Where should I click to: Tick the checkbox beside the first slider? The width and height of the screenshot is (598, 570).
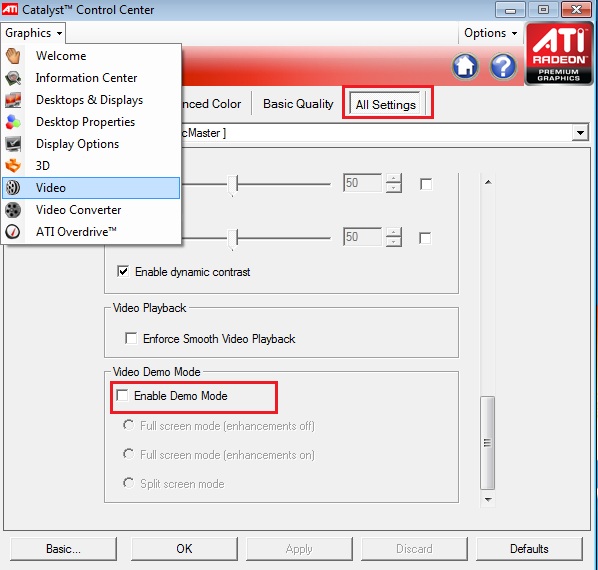pos(426,184)
